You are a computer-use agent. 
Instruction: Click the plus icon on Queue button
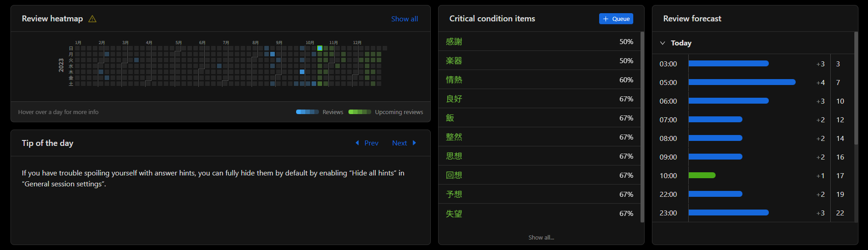tap(606, 19)
